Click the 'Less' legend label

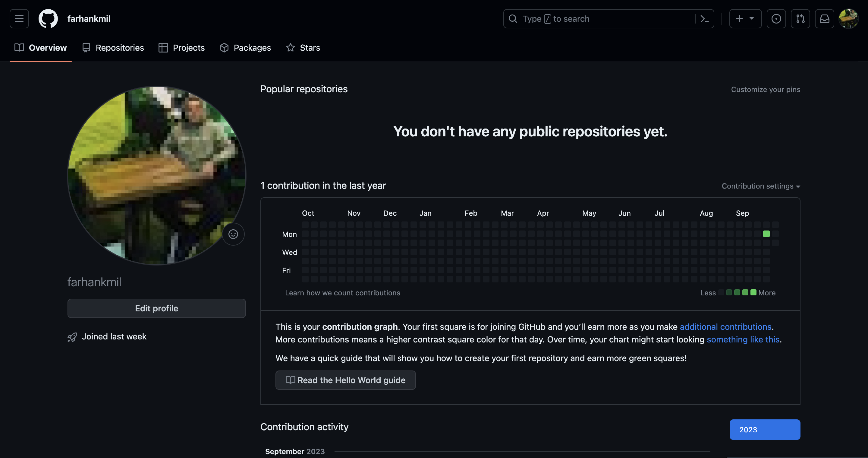click(x=708, y=293)
